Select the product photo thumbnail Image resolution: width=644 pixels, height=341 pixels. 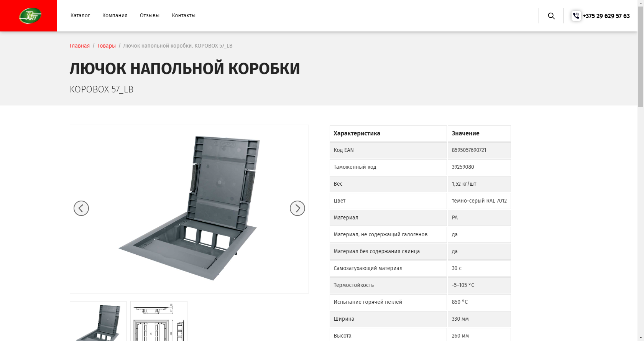coord(98,321)
